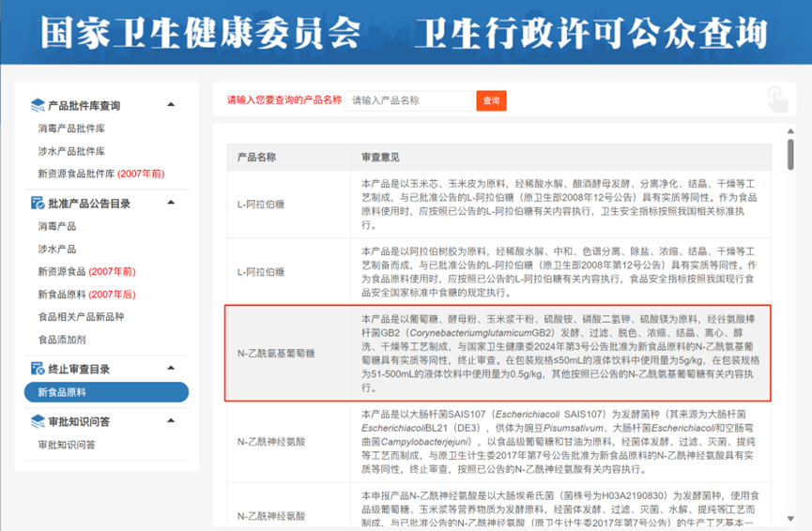Focus the 请输入产品名称 input field

(x=409, y=100)
